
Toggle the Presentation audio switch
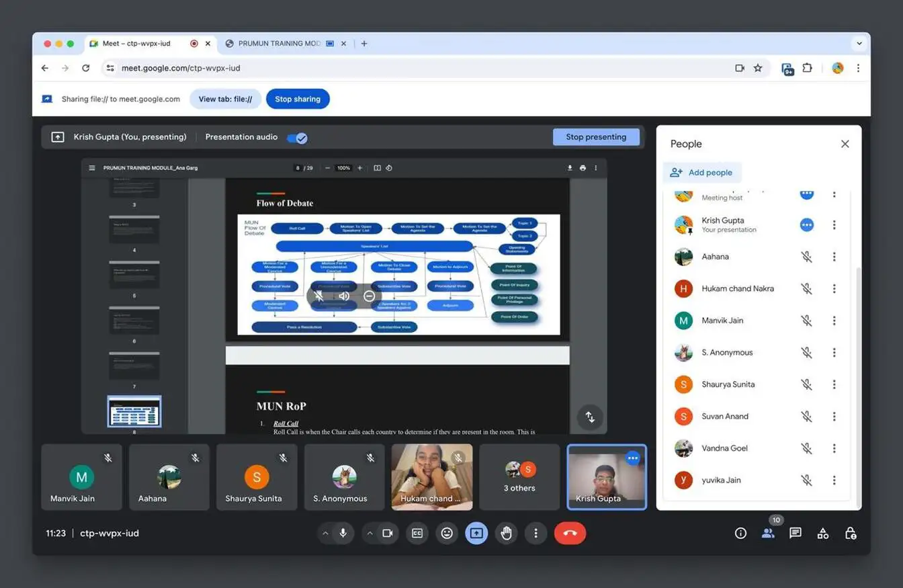pos(297,137)
